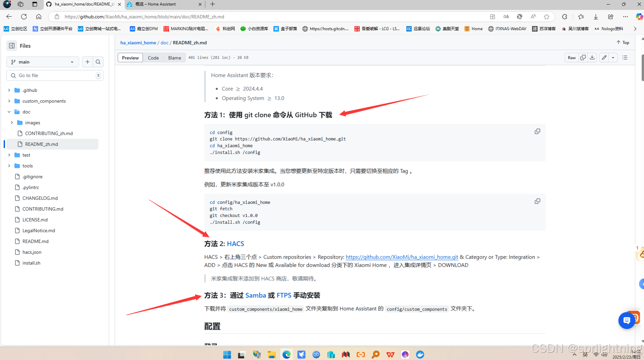Click the address bar URL
The width and height of the screenshot is (644, 360).
pos(144,17)
